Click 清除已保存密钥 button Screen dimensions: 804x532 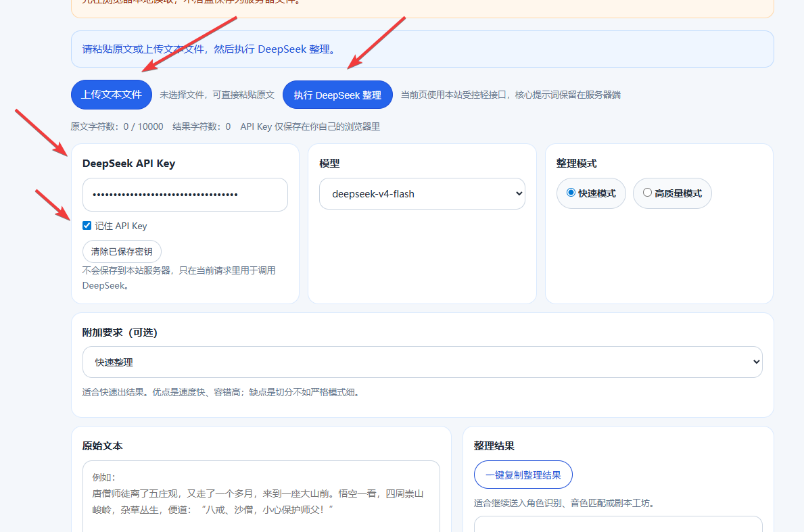(x=122, y=251)
